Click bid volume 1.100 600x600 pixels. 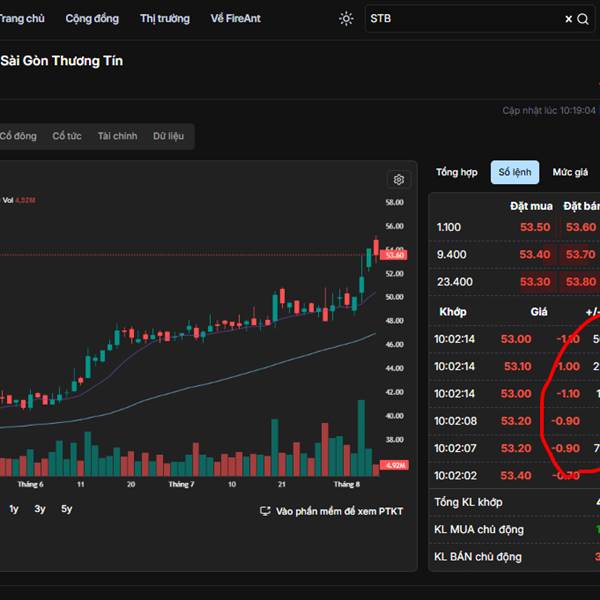point(448,227)
